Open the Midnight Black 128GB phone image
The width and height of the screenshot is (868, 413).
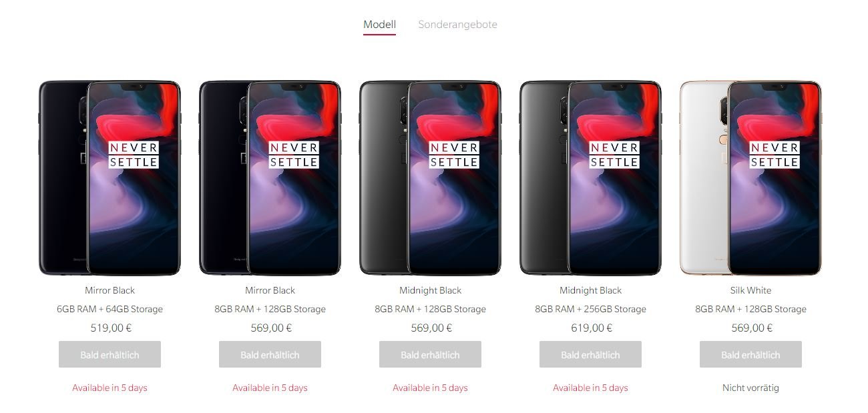(x=430, y=178)
